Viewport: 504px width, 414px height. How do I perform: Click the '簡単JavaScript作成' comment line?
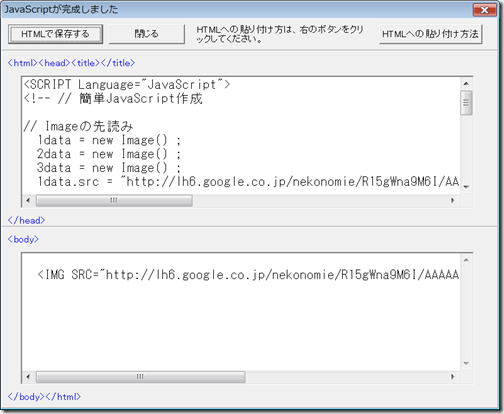[113, 99]
